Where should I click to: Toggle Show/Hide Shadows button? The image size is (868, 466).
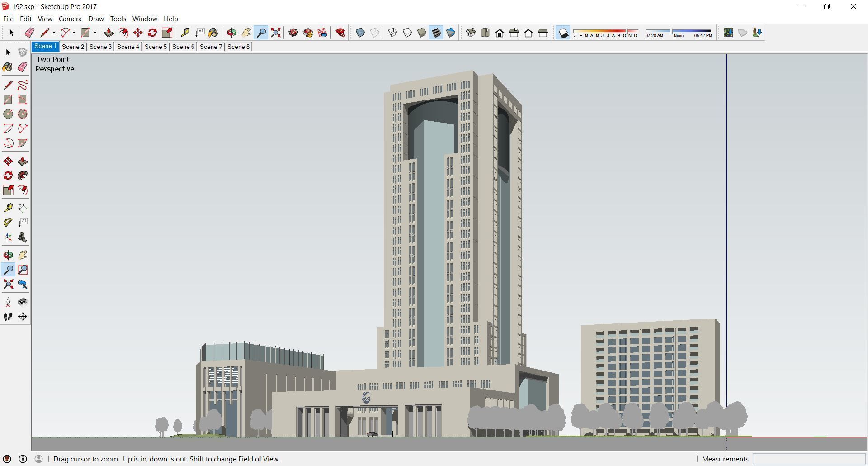click(563, 33)
